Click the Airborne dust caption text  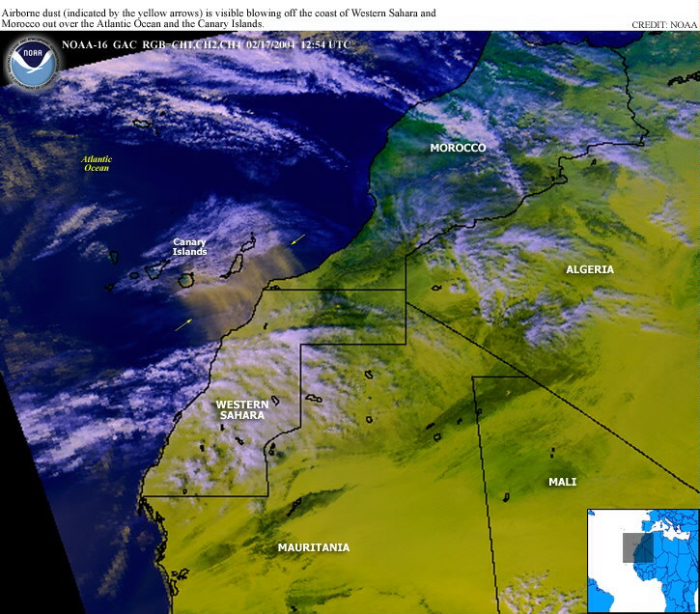click(x=219, y=18)
